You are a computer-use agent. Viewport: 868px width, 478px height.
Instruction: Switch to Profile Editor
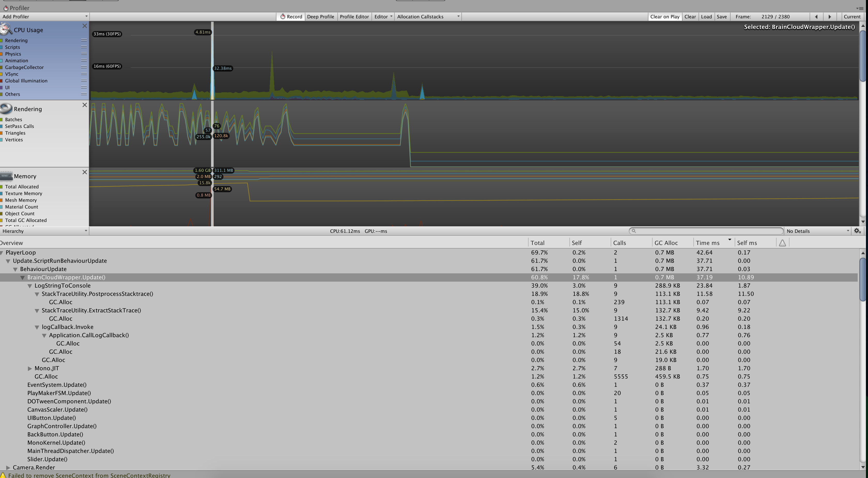tap(354, 16)
